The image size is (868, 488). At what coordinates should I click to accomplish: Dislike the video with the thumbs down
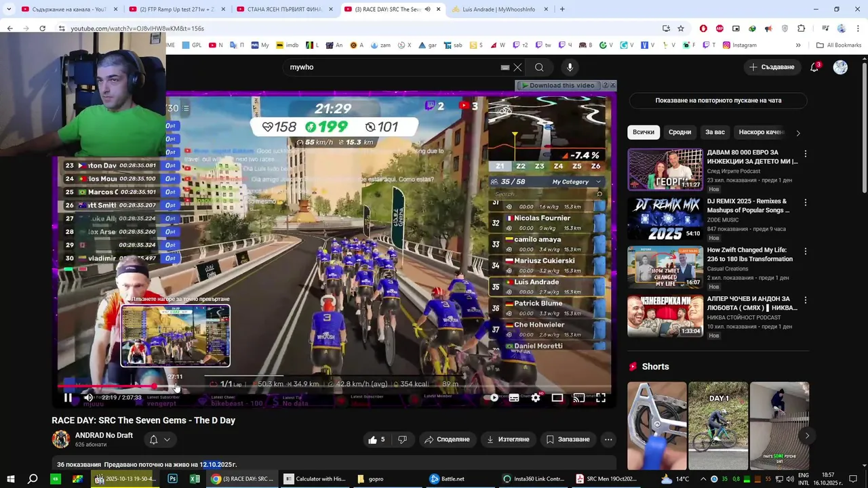pyautogui.click(x=402, y=439)
